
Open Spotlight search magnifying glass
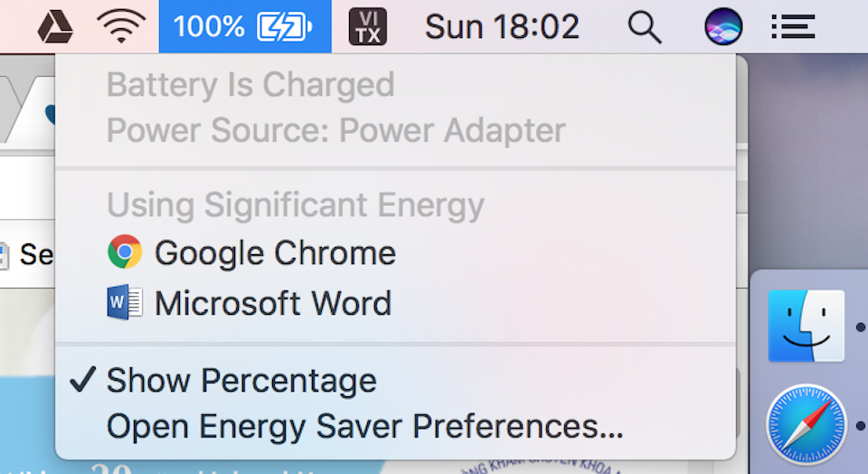tap(644, 27)
